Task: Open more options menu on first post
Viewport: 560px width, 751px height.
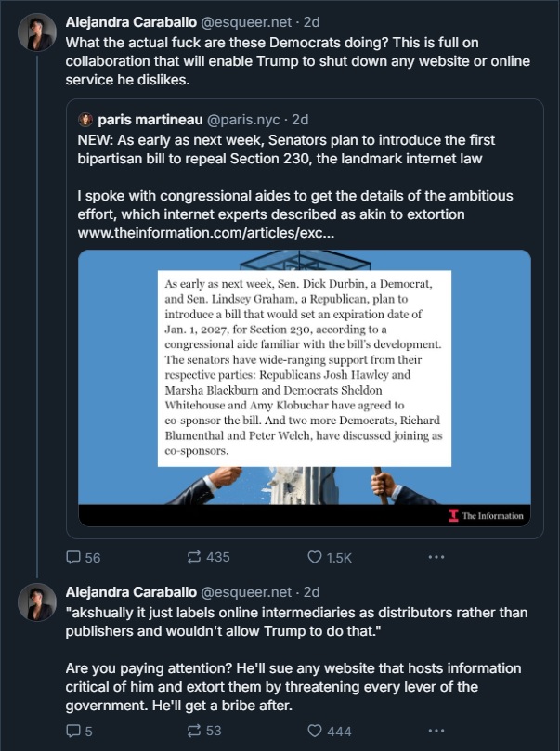Action: 436,557
